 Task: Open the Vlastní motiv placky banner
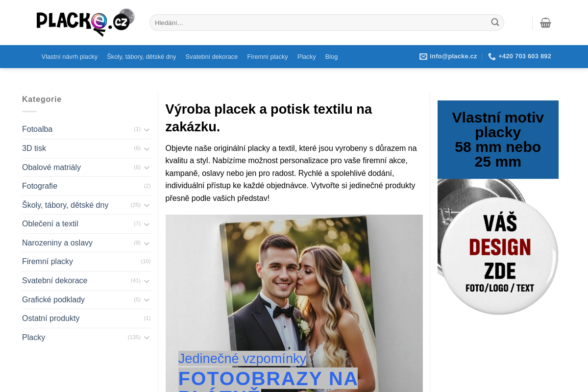pyautogui.click(x=498, y=140)
